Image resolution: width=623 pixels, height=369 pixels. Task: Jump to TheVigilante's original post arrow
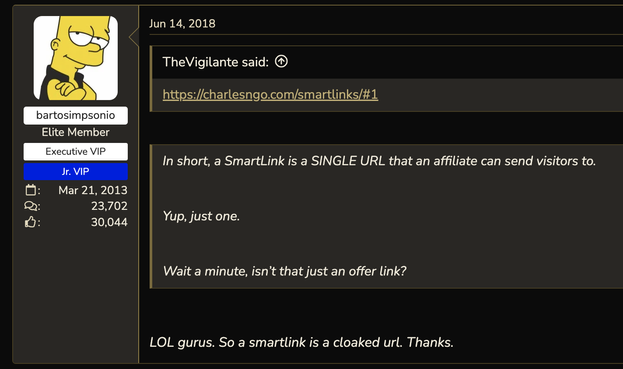point(281,62)
